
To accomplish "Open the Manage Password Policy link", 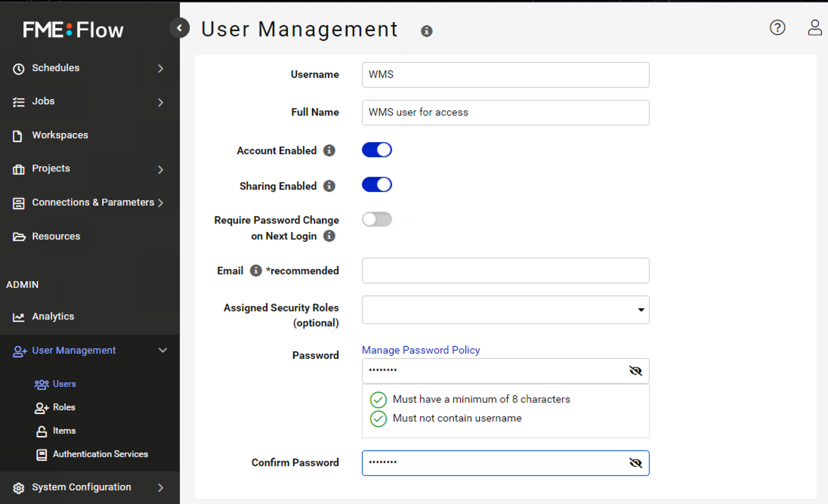I will click(421, 350).
